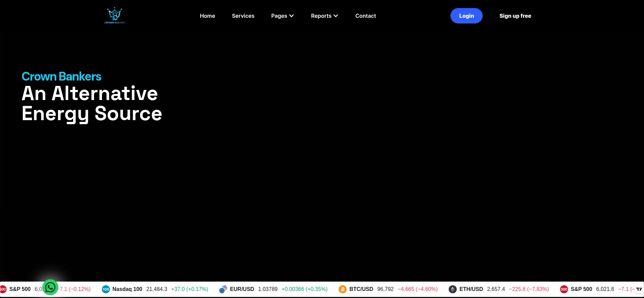Open EUR/USD ticker label

(242, 289)
